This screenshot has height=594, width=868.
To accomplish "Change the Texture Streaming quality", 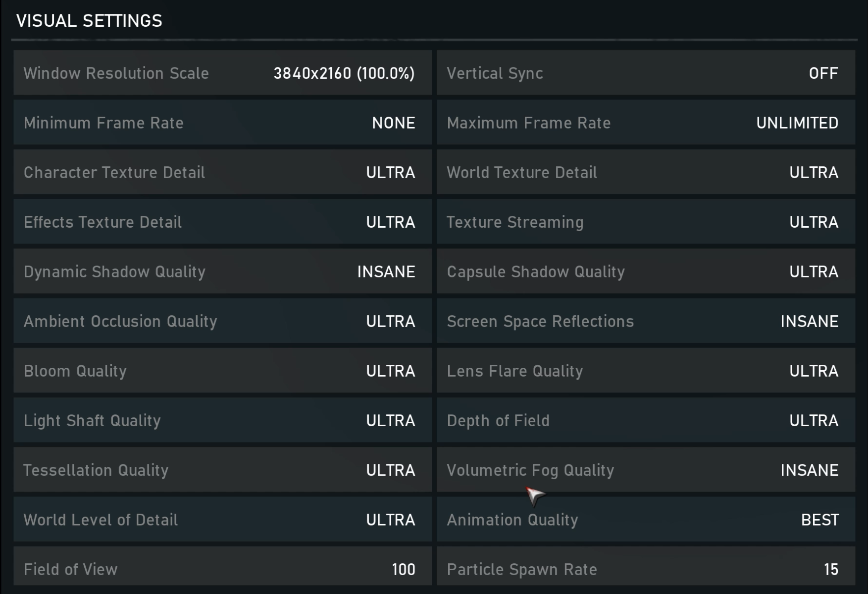I will (646, 222).
